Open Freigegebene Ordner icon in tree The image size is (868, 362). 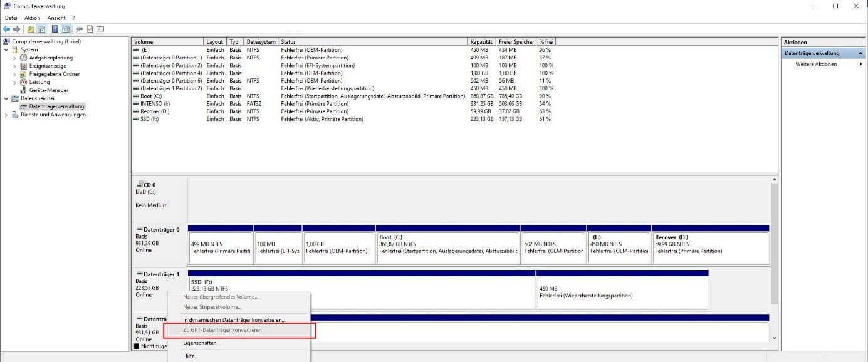pyautogui.click(x=24, y=74)
